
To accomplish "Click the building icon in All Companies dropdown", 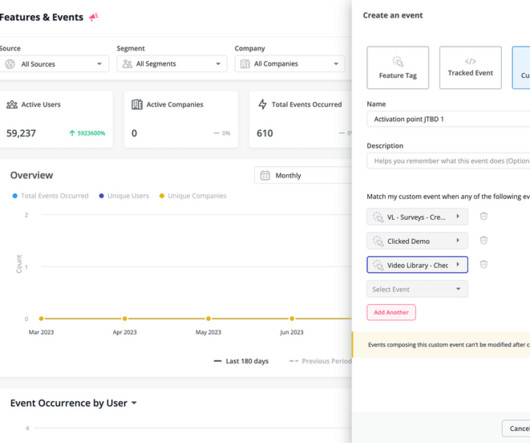I will [x=245, y=64].
